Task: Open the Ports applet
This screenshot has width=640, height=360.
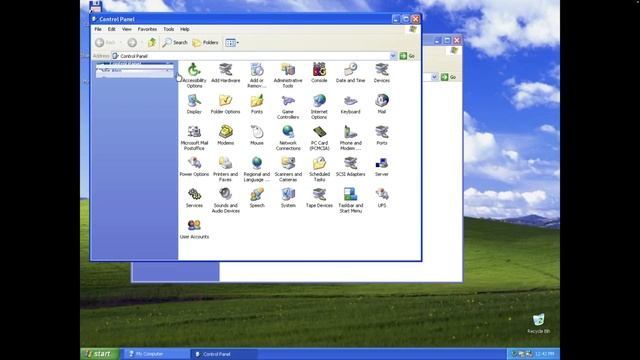Action: point(382,136)
